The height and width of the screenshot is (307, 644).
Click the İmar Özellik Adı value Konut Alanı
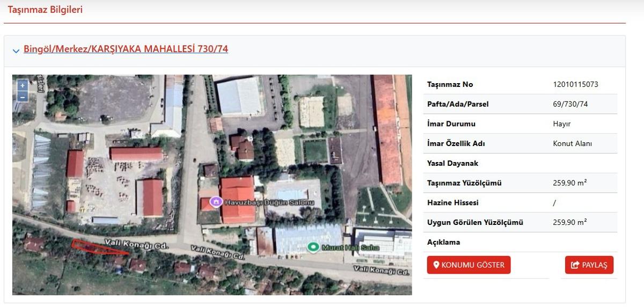point(572,143)
